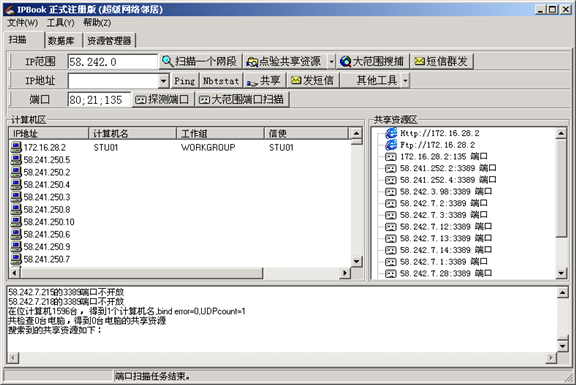Click the 短信群发 button
The width and height of the screenshot is (576, 385).
tap(442, 61)
